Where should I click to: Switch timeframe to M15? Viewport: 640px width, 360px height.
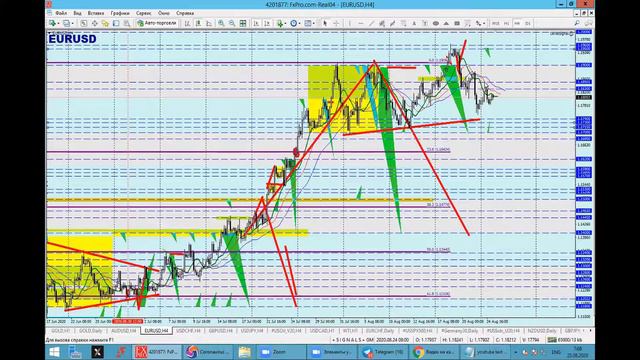[x=496, y=23]
